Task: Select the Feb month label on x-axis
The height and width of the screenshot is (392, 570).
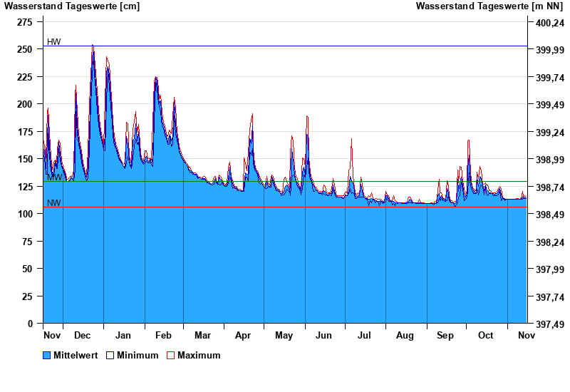Action: pyautogui.click(x=163, y=335)
